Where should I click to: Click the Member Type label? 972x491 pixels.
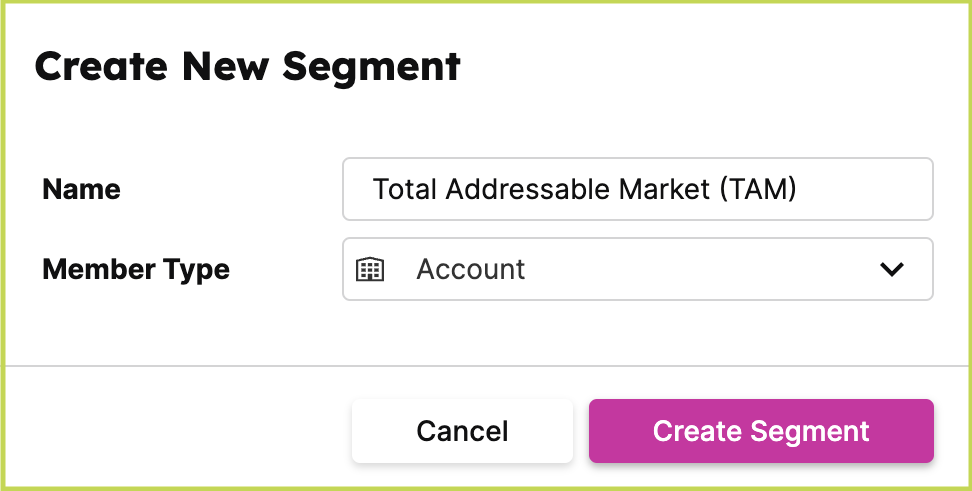click(x=136, y=269)
